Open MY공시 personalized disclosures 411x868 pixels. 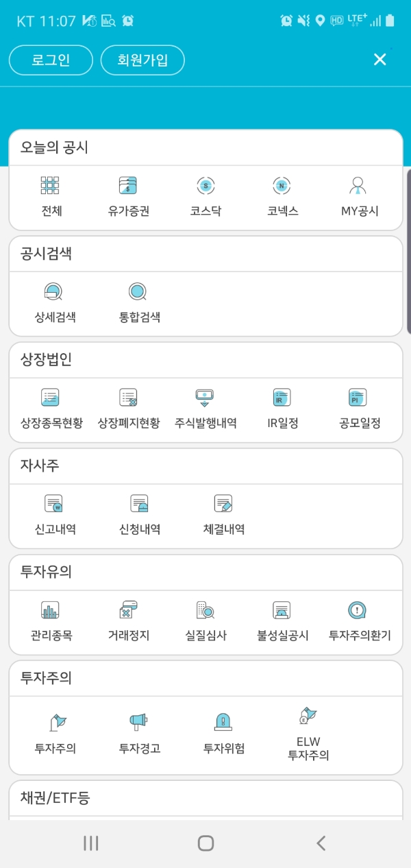tap(358, 195)
